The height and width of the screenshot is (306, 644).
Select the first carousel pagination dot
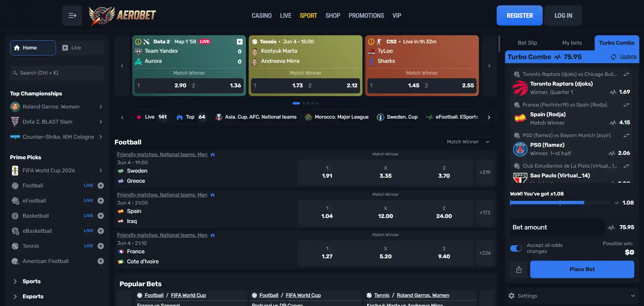click(296, 103)
